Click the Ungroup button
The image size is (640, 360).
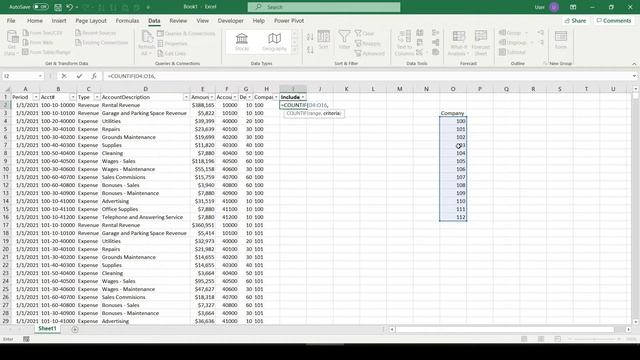(x=516, y=42)
